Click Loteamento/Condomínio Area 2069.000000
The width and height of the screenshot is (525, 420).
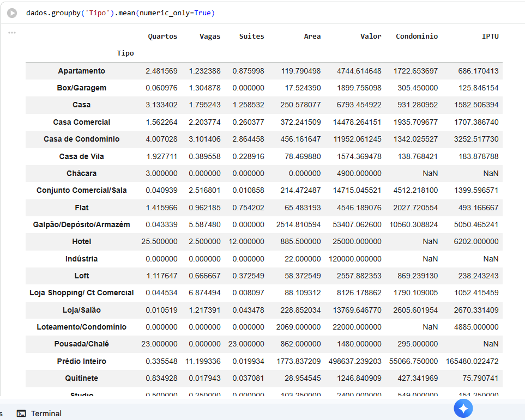click(x=298, y=327)
